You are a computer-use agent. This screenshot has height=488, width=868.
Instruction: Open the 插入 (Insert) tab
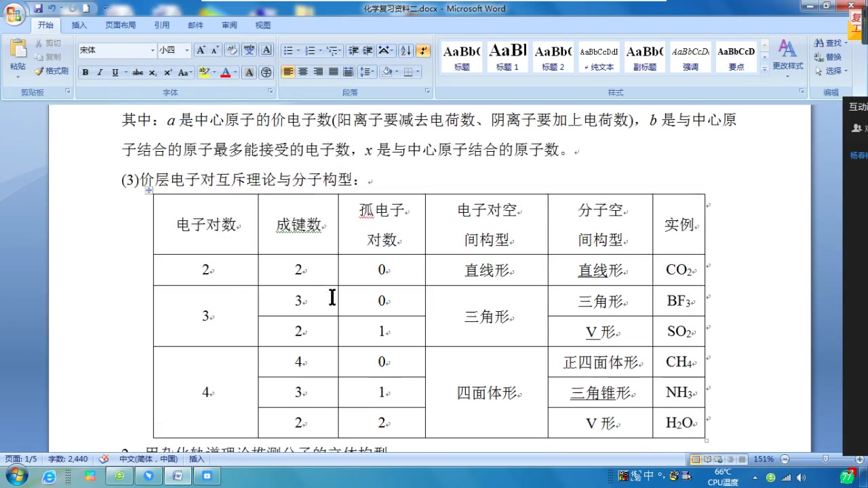pos(79,25)
